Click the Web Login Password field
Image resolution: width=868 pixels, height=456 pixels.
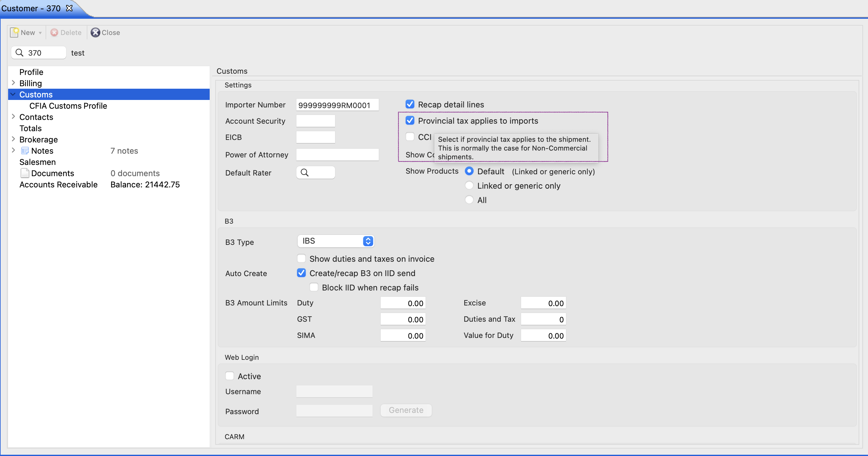pyautogui.click(x=334, y=411)
